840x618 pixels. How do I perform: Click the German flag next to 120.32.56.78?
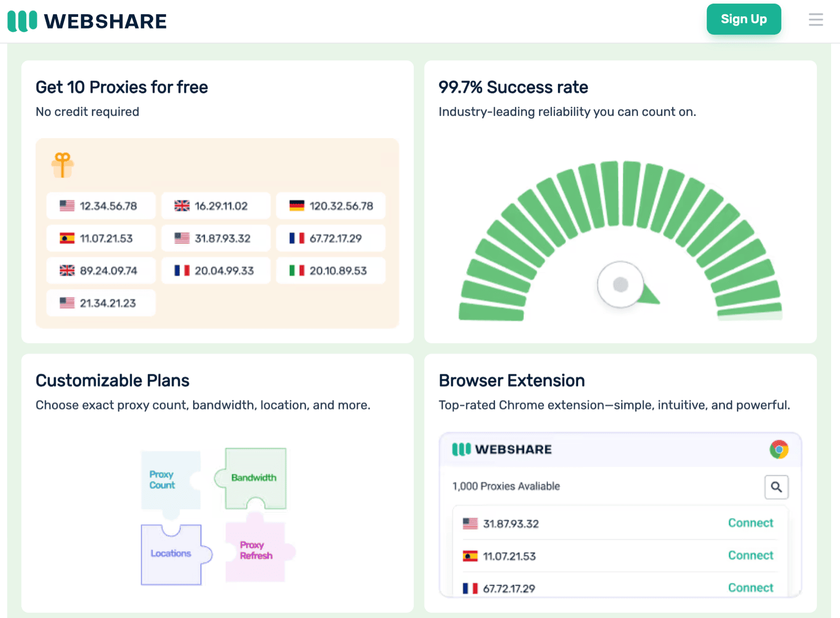click(297, 206)
